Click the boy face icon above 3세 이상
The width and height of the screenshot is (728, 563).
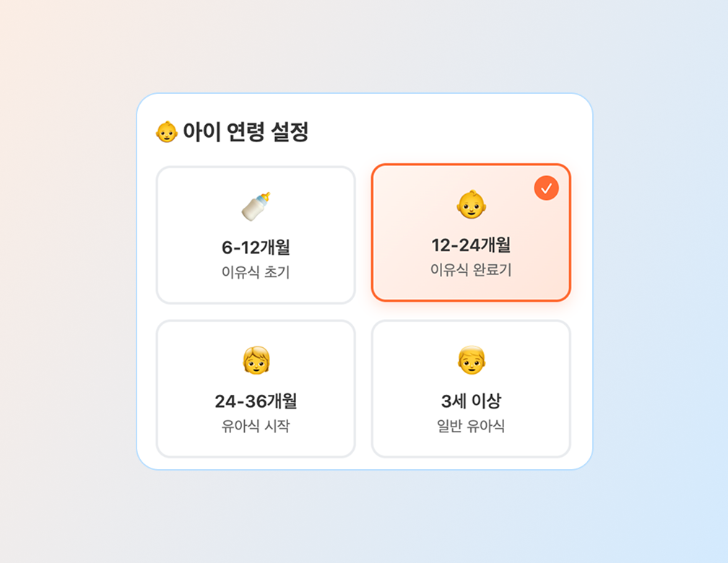[x=471, y=359]
